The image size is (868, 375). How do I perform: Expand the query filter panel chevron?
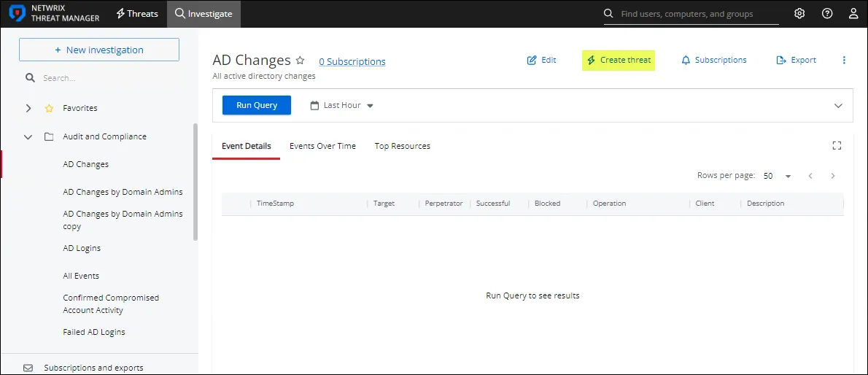[838, 105]
